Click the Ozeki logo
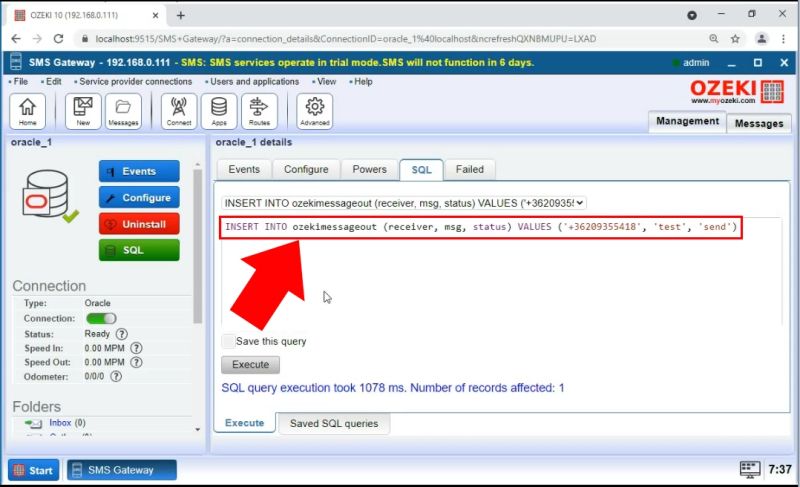800x487 pixels. point(737,92)
